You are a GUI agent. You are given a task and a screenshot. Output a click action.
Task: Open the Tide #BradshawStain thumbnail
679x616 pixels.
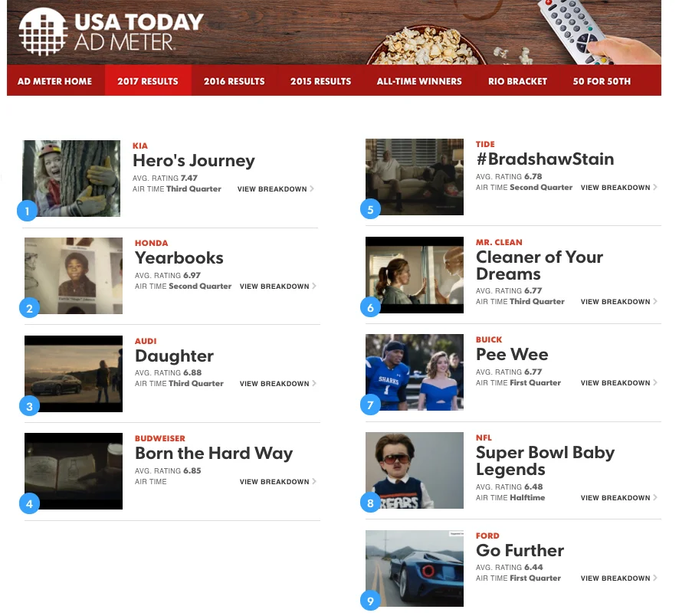(415, 177)
